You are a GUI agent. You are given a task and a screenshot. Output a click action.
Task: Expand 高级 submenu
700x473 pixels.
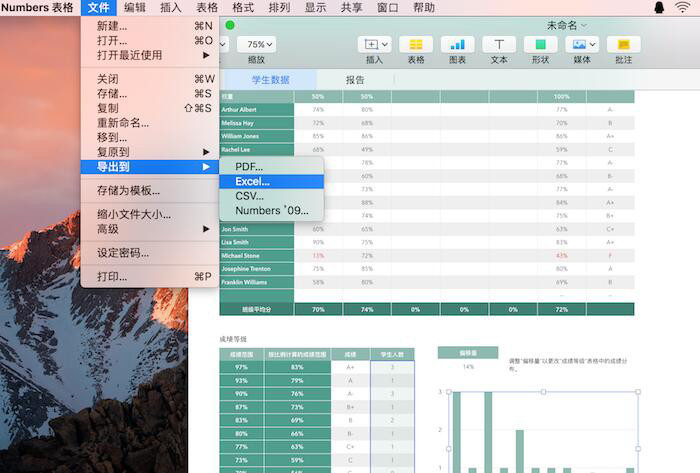[x=150, y=229]
